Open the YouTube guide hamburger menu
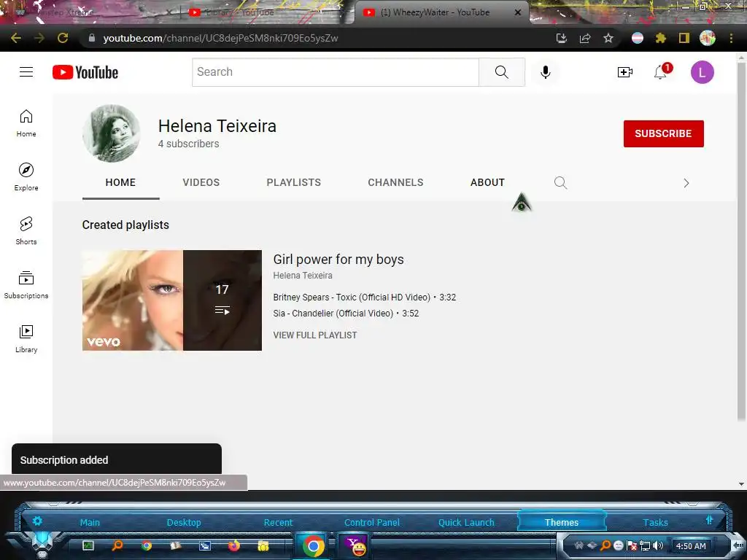The width and height of the screenshot is (747, 560). 26,72
